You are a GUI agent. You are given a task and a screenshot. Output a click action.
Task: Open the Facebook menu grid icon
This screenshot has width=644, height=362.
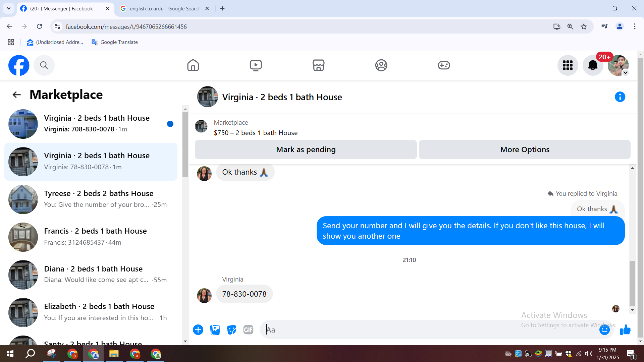tap(568, 65)
